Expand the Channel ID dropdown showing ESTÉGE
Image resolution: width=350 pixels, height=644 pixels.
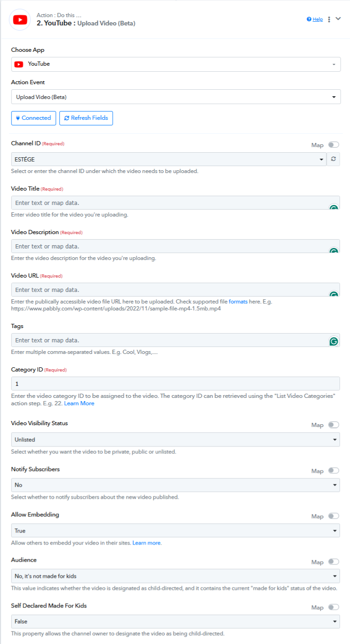click(169, 159)
